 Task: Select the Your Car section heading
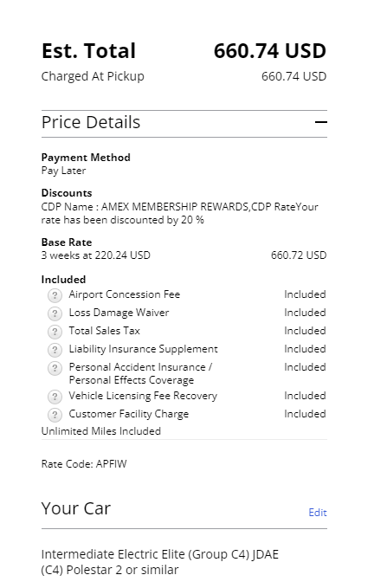click(76, 508)
